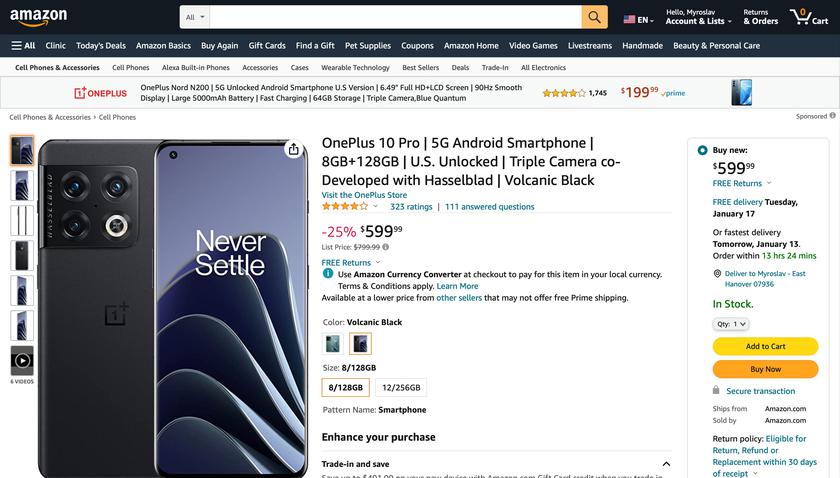This screenshot has height=478, width=840.
Task: Open the Qty quantity dropdown
Action: (731, 324)
